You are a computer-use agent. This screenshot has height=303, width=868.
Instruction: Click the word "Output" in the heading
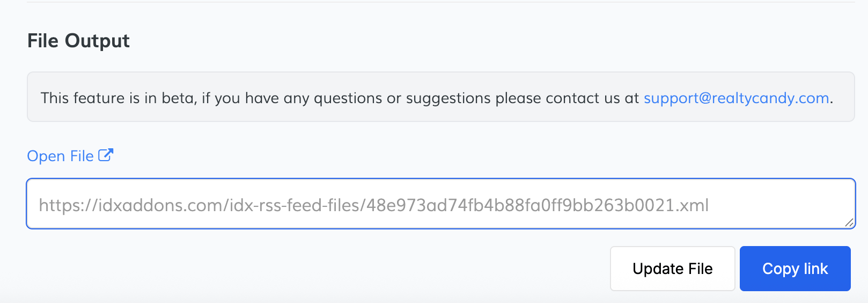point(97,41)
